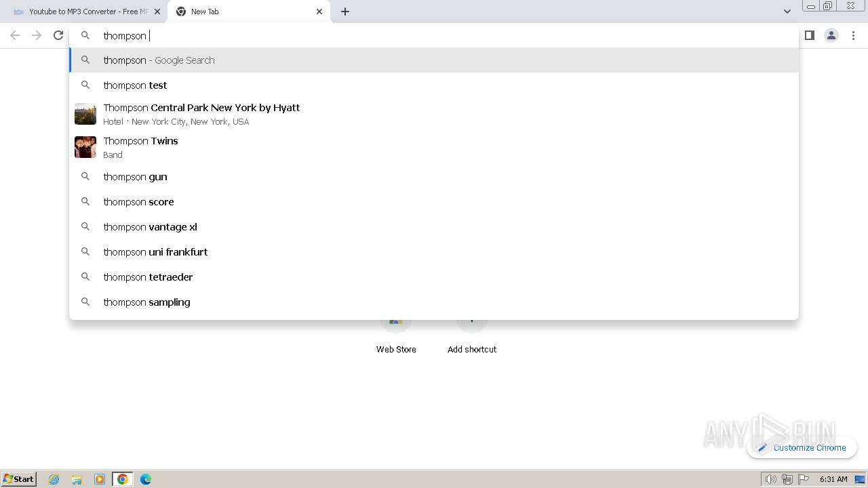Click search icon beside 'thompson uni frankfurt'
Viewport: 868px width, 488px height.
tap(85, 252)
